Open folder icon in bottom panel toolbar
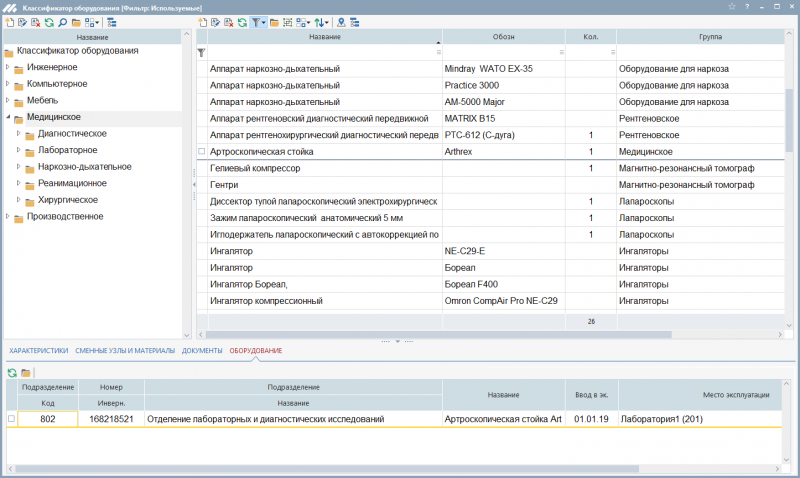 [26, 372]
